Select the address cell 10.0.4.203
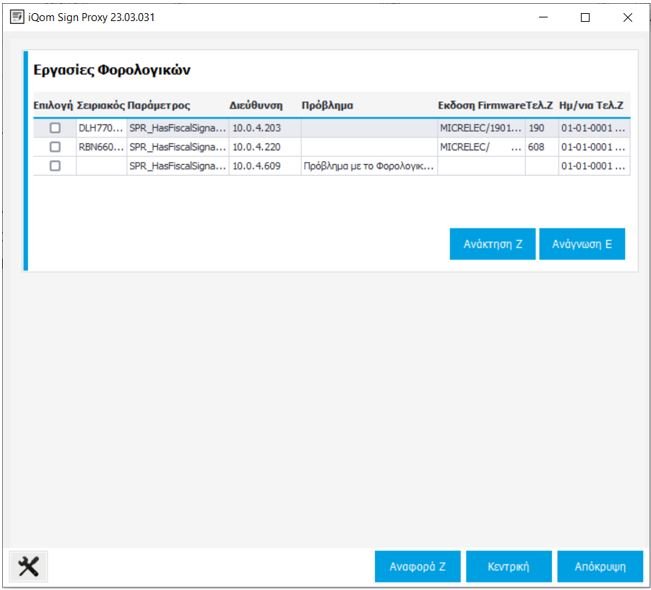The width and height of the screenshot is (651, 590). (x=257, y=128)
